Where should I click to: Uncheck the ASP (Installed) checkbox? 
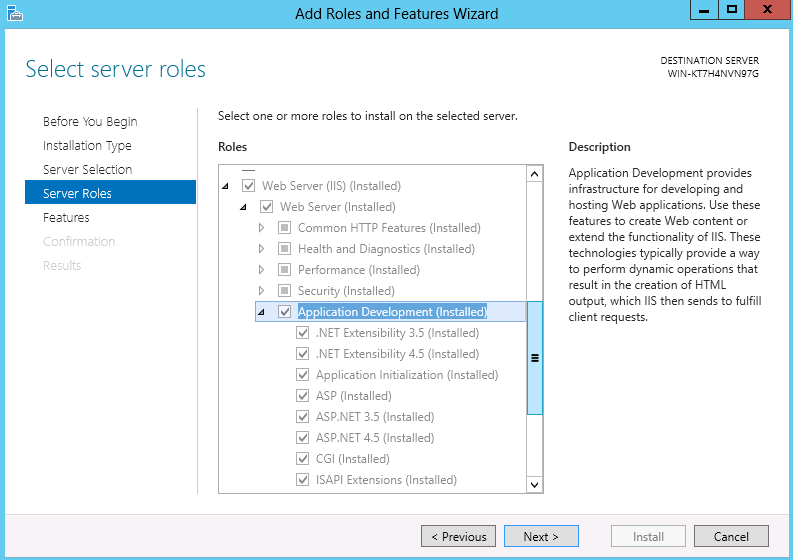[x=302, y=396]
